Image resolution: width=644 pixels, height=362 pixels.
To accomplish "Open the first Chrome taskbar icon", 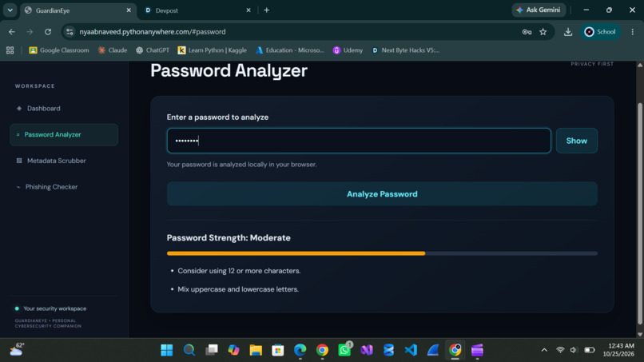I will coord(323,350).
